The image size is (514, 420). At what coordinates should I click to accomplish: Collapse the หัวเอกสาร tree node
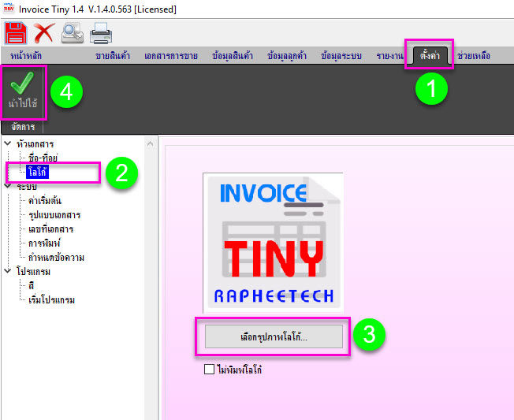tap(8, 143)
